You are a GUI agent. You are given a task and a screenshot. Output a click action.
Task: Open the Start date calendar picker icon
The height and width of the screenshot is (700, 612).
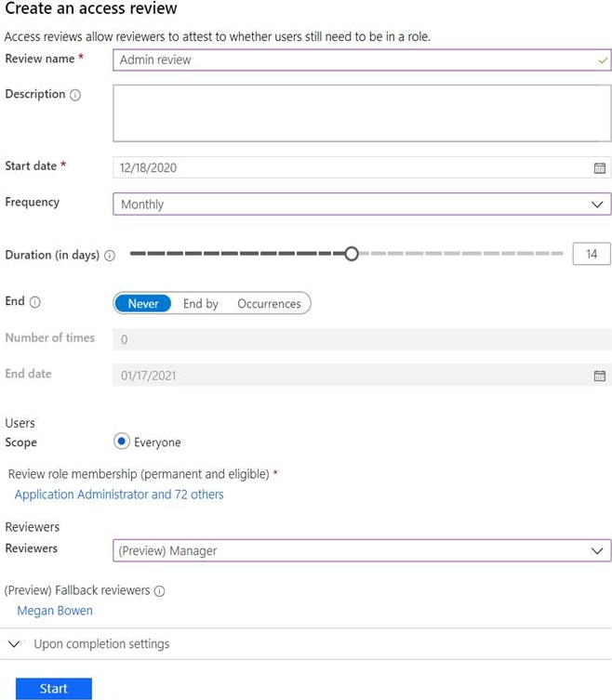(x=599, y=168)
